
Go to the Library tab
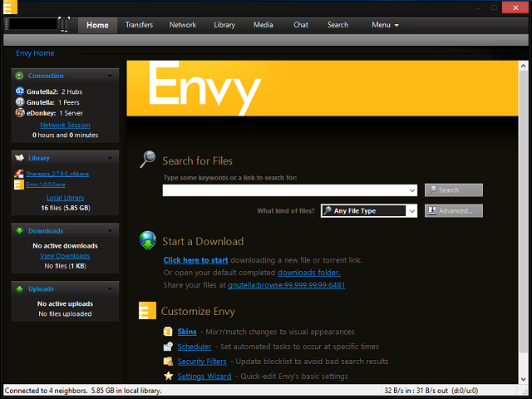coord(224,25)
